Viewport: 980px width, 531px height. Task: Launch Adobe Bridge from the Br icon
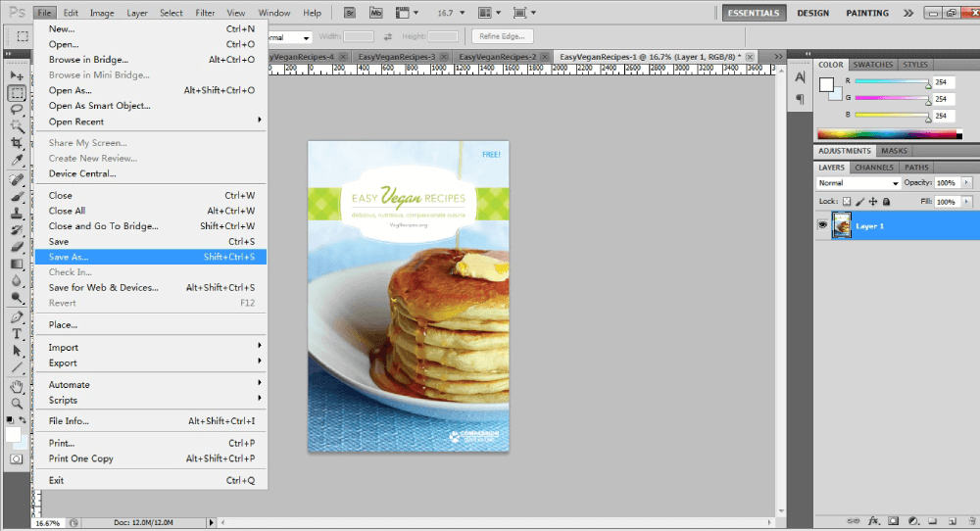pyautogui.click(x=351, y=13)
